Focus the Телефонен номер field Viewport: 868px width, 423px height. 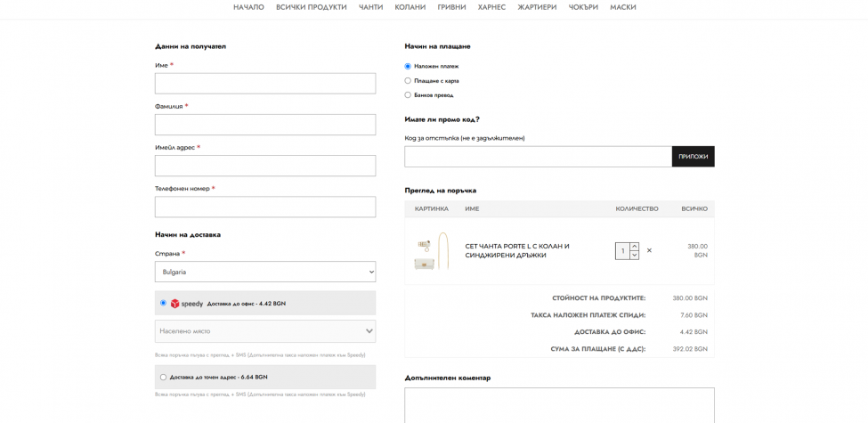pos(265,207)
